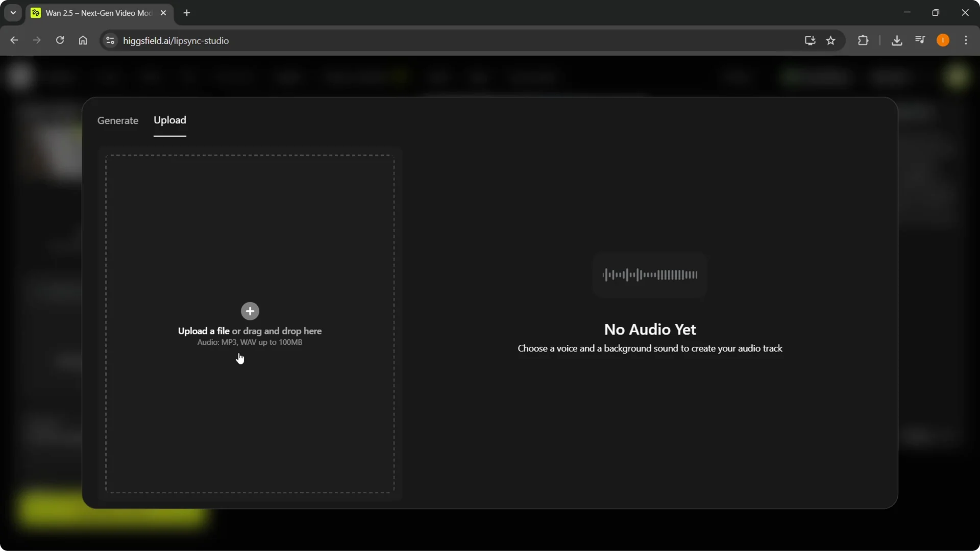Open the browser Extensions panel
The image size is (980, 551).
click(x=864, y=40)
